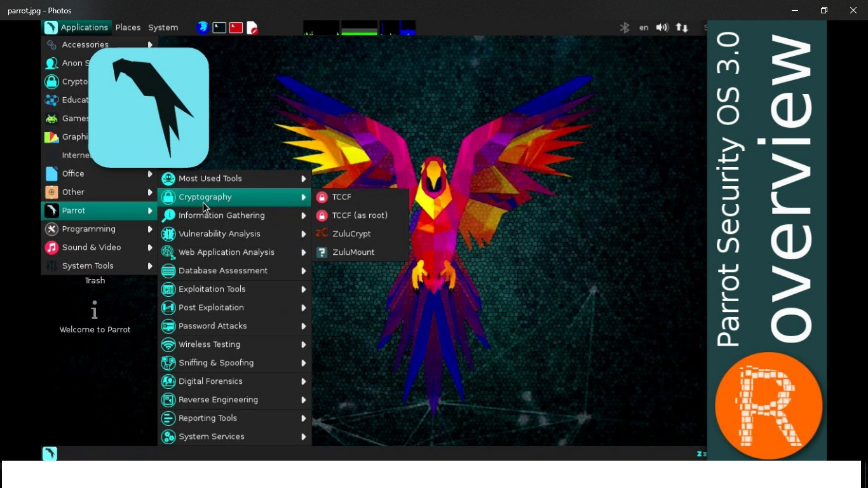Open the Applications menu in the top panel
Viewport: 868px width, 488px height.
[x=77, y=27]
